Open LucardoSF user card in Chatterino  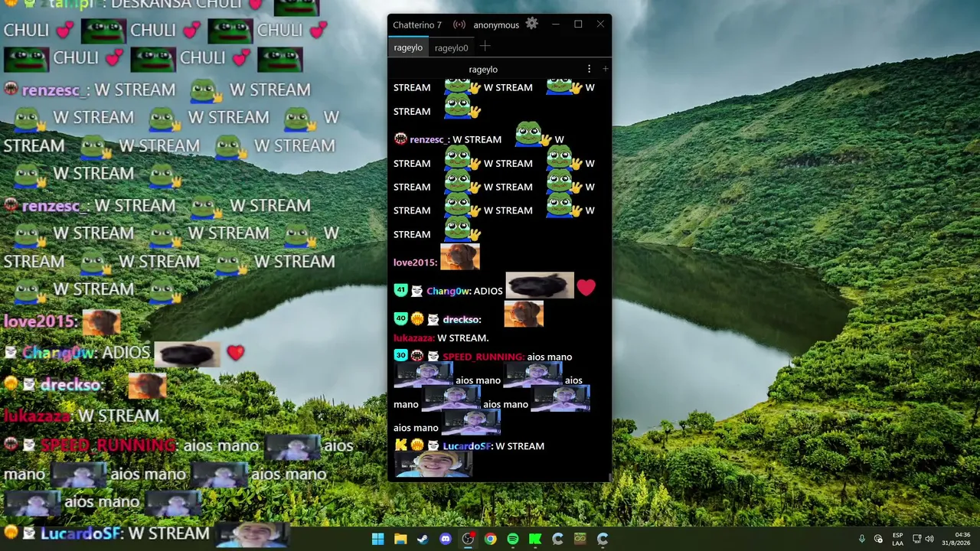click(467, 446)
